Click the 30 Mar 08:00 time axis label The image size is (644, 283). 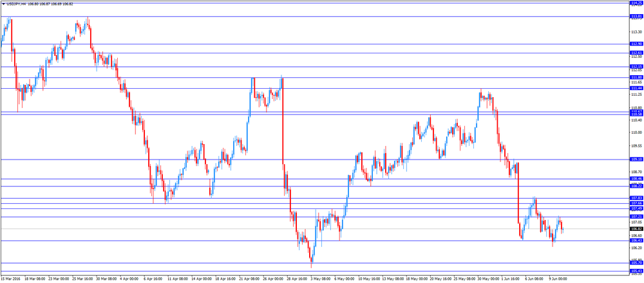pos(106,278)
